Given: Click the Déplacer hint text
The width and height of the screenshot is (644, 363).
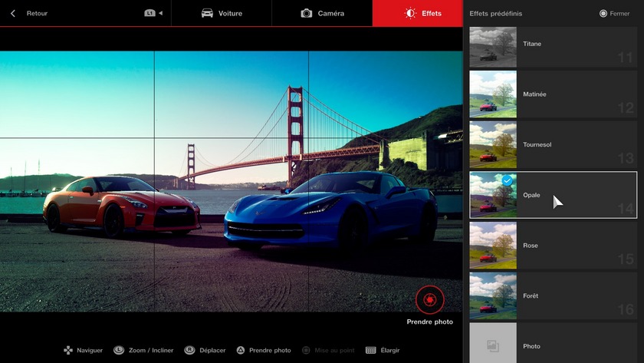Looking at the screenshot, I should [x=212, y=350].
